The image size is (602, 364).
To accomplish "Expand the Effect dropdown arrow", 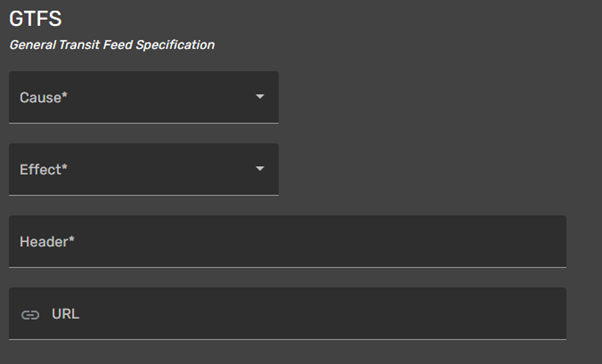I will pos(260,169).
